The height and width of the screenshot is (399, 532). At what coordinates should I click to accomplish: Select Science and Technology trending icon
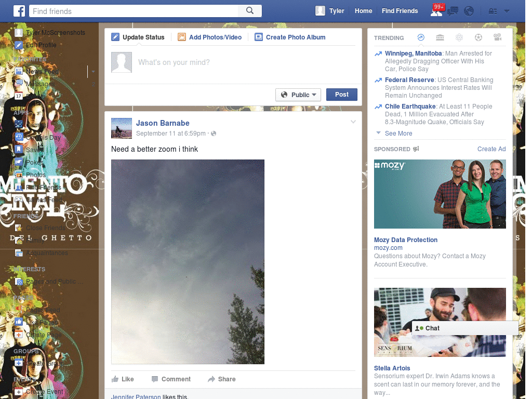coord(459,37)
